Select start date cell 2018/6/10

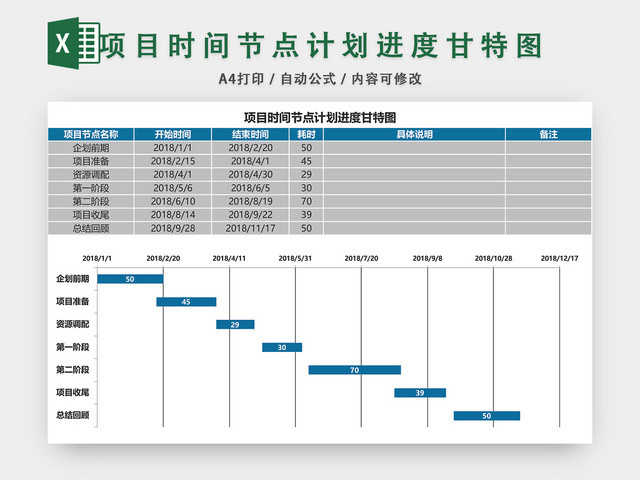coord(173,202)
